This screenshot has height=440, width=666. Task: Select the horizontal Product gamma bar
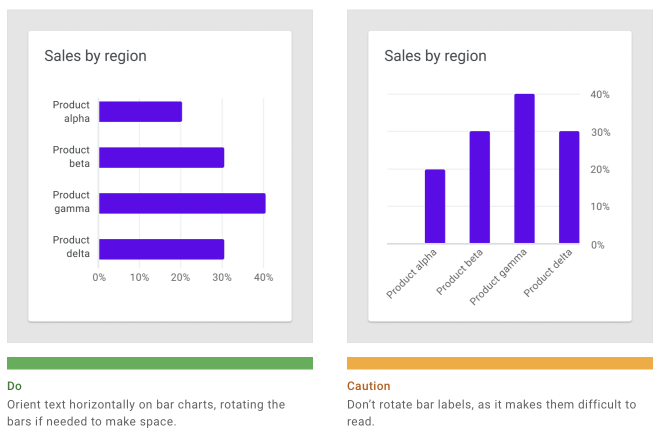[x=182, y=203]
